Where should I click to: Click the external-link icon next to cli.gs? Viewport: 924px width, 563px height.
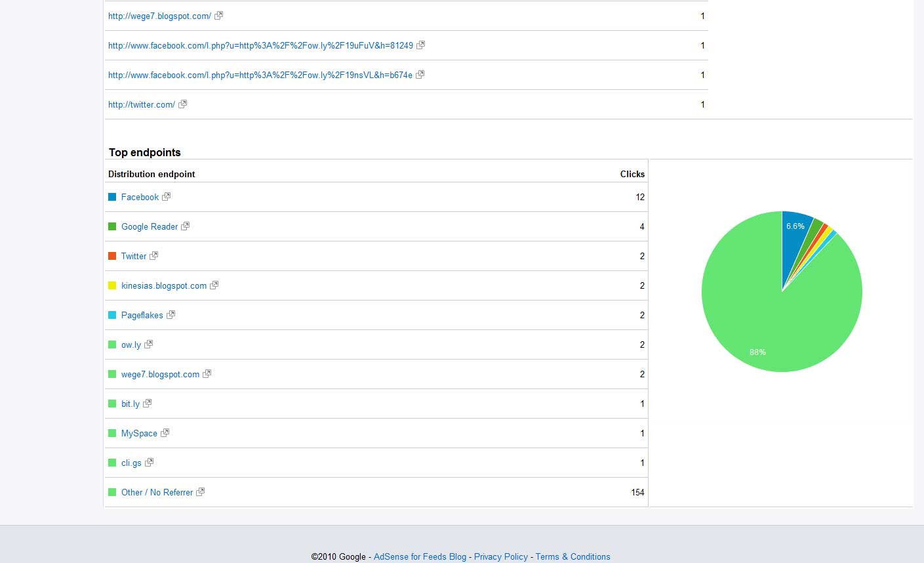pyautogui.click(x=148, y=463)
